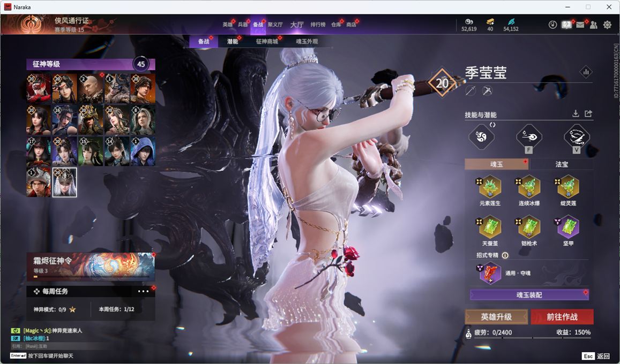Screen dimensions: 620x364
Task: Select the level 8 hero portrait
Action: [143, 120]
